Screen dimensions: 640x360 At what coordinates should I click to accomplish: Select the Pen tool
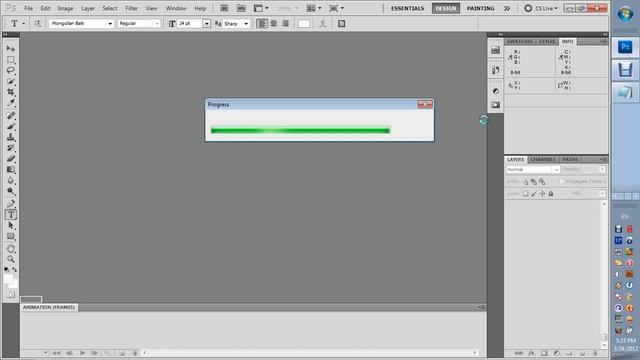click(11, 204)
